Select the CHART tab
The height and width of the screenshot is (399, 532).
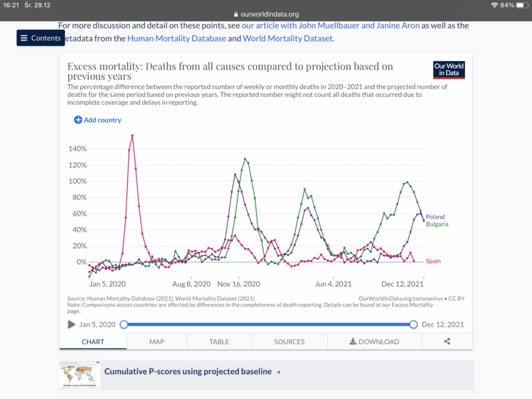click(x=93, y=342)
